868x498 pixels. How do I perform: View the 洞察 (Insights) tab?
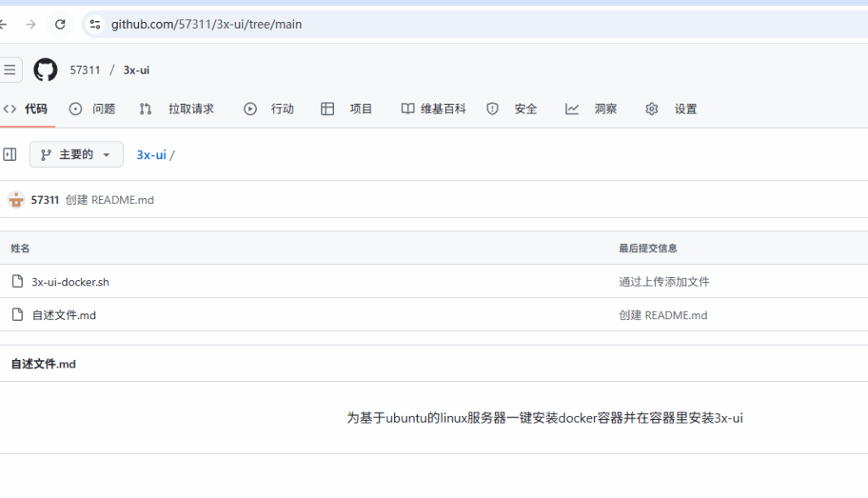pyautogui.click(x=591, y=109)
